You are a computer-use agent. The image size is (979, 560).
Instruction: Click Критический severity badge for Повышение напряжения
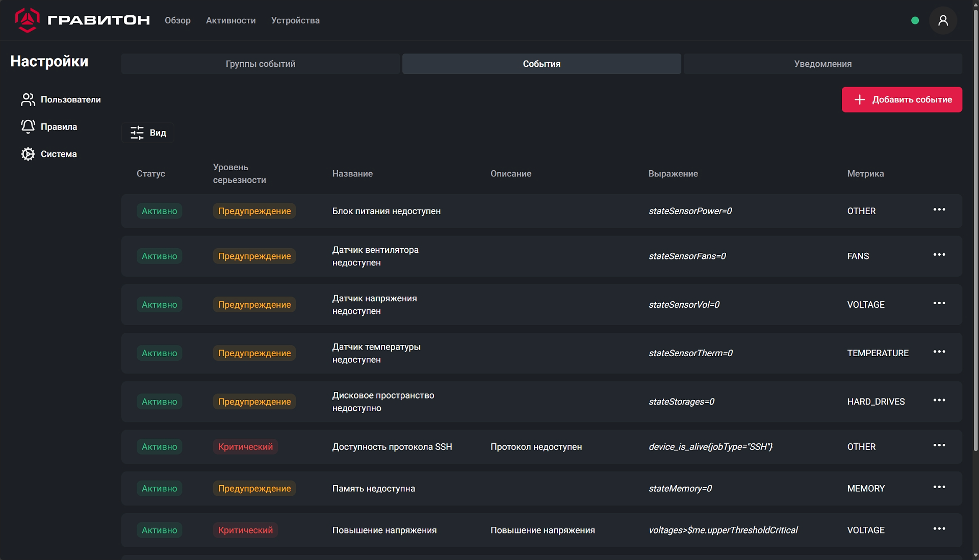pos(245,530)
